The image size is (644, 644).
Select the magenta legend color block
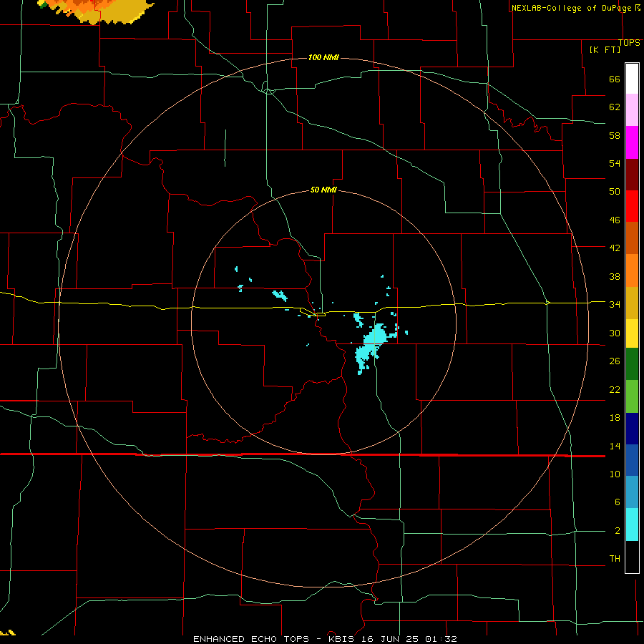[632, 142]
